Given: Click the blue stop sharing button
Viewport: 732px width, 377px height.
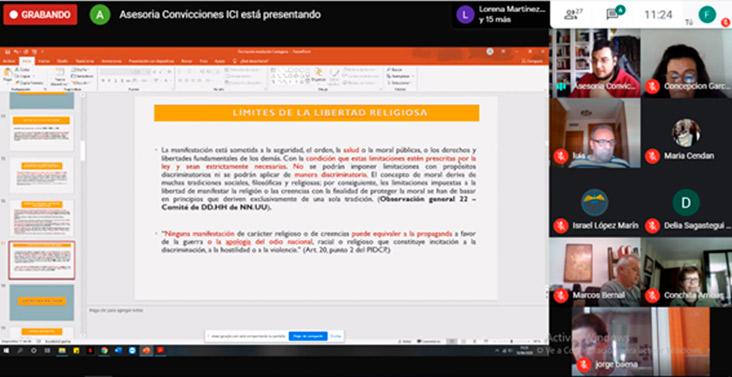Looking at the screenshot, I should coord(308,336).
